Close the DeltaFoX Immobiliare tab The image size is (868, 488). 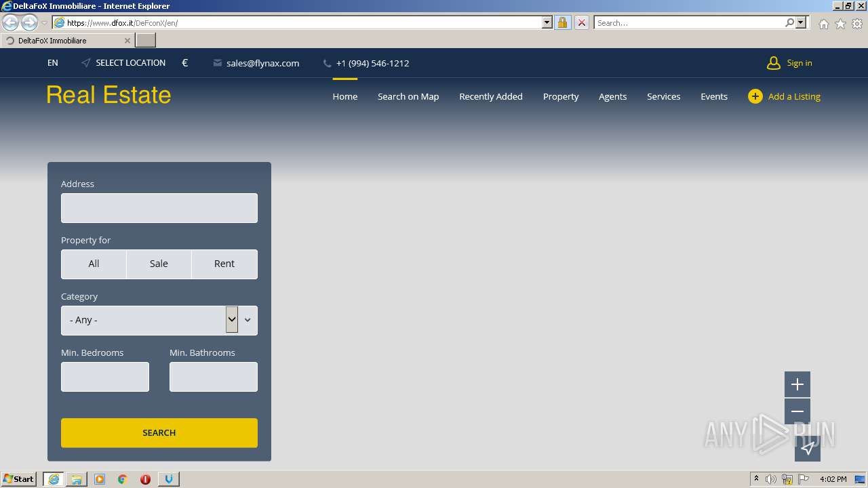[127, 41]
